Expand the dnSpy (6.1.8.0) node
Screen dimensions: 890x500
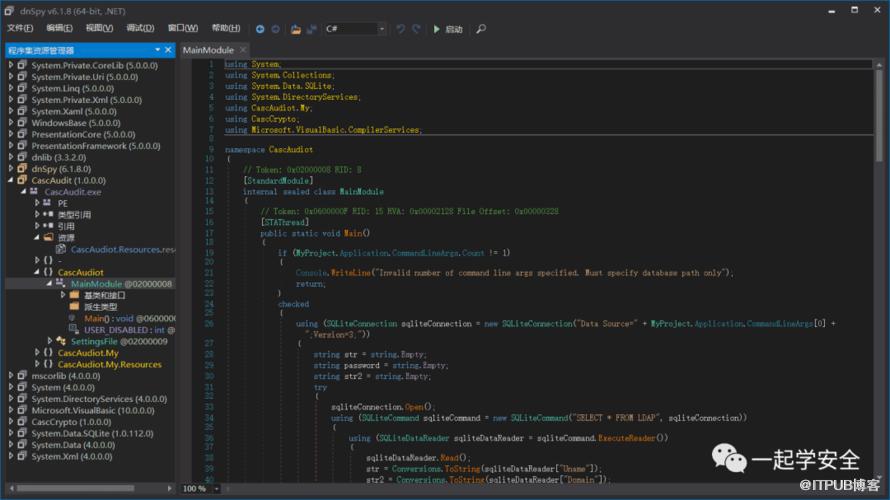[11, 169]
